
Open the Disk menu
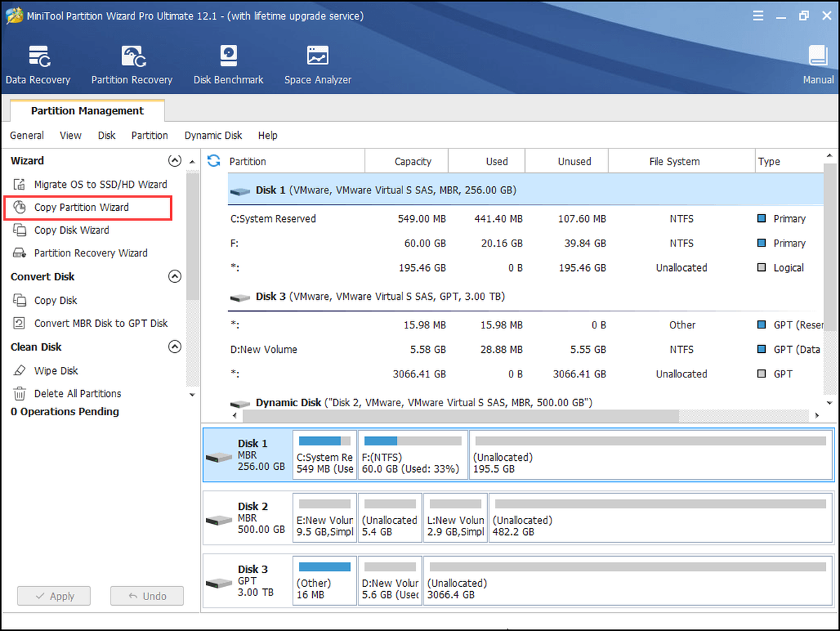(x=106, y=135)
